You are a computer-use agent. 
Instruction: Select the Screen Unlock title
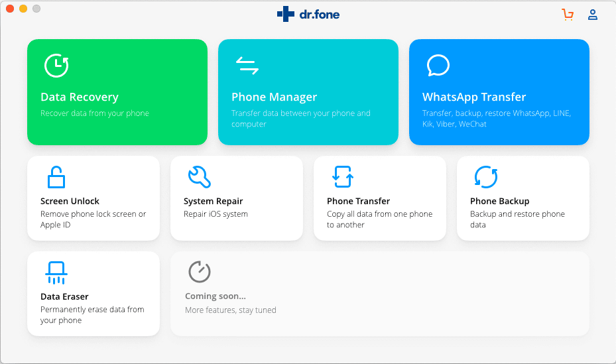tap(70, 201)
